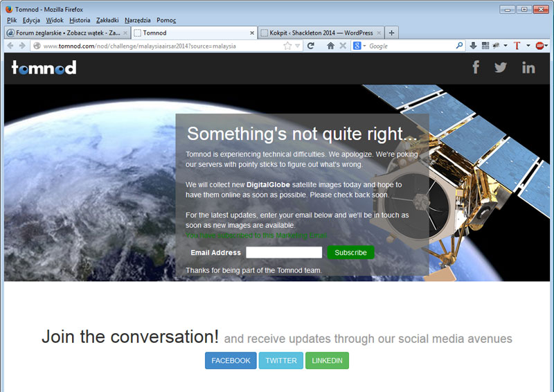Image resolution: width=554 pixels, height=392 pixels.
Task: Go to the home page icon
Action: (x=330, y=46)
